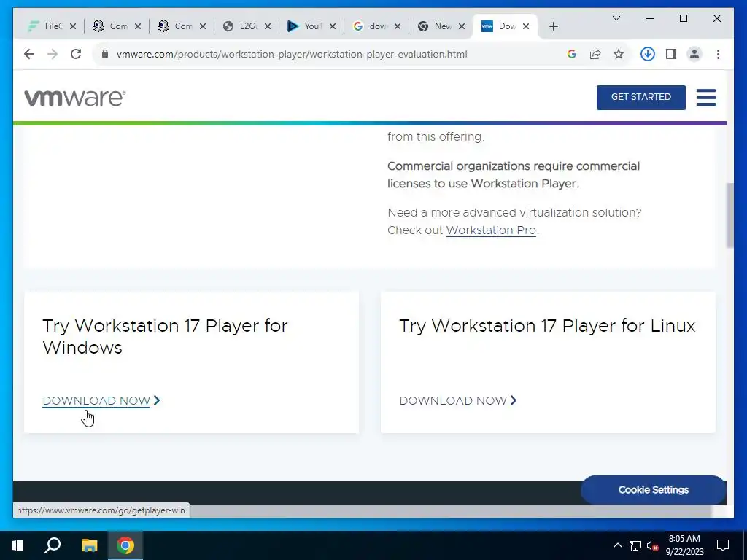
Task: Bookmark this page with the star icon
Action: click(619, 54)
